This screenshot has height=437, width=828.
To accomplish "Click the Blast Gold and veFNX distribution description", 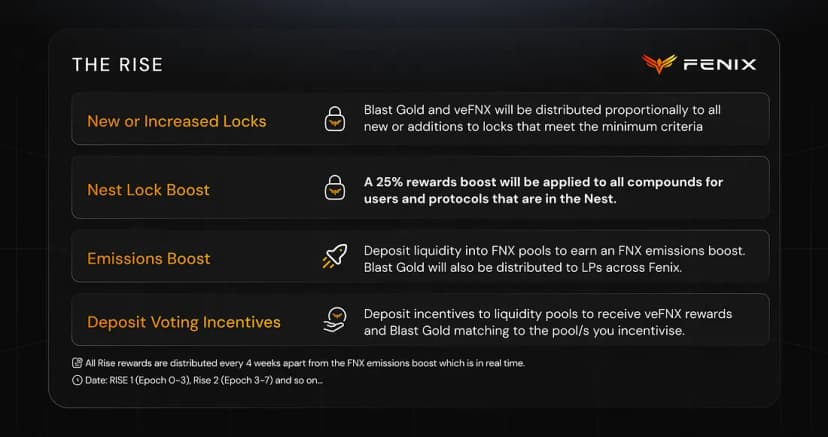I will click(542, 118).
